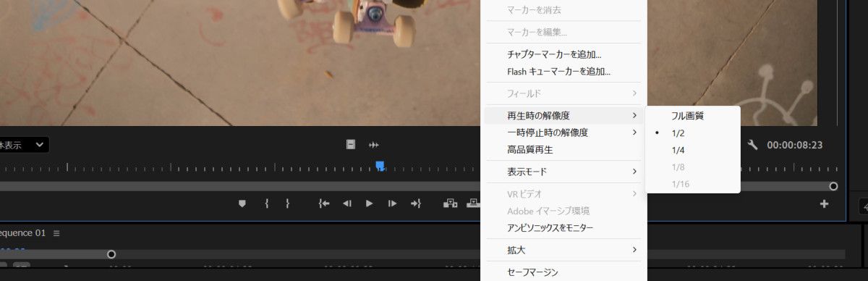
Task: Choose アンビソニックスをモニター
Action: 563,228
